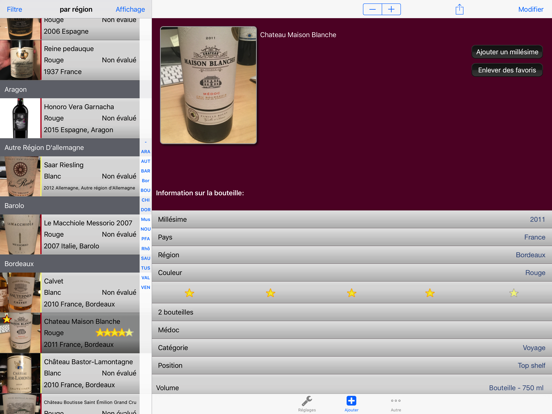Open the Réglages wrench tab
This screenshot has height=414, width=552.
point(307,403)
